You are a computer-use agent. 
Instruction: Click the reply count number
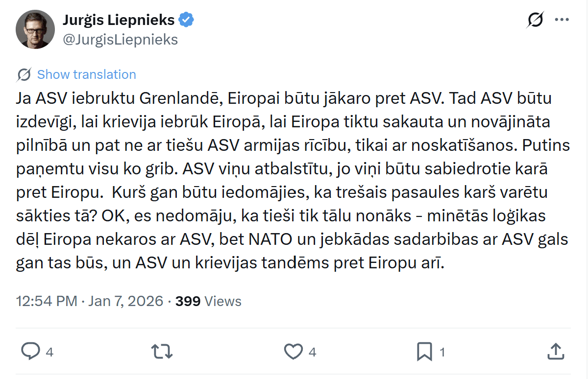49,352
